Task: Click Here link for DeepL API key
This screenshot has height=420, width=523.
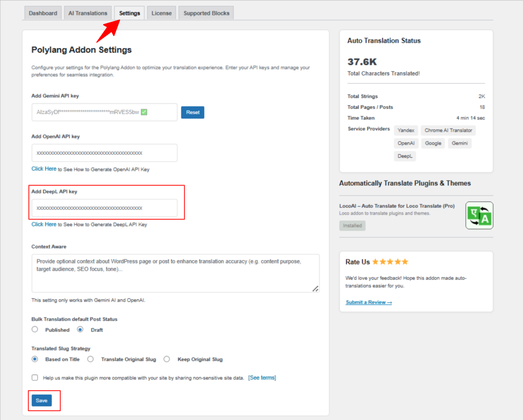Action: [x=44, y=224]
